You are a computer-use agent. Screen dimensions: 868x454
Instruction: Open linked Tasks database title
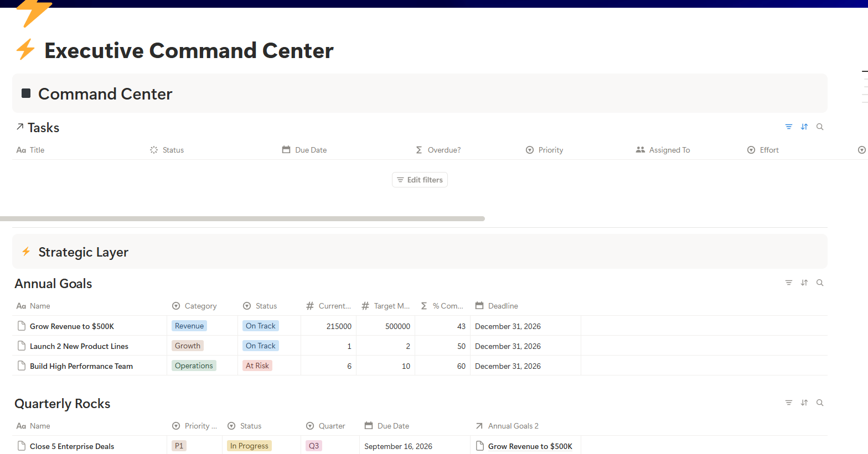click(x=43, y=128)
